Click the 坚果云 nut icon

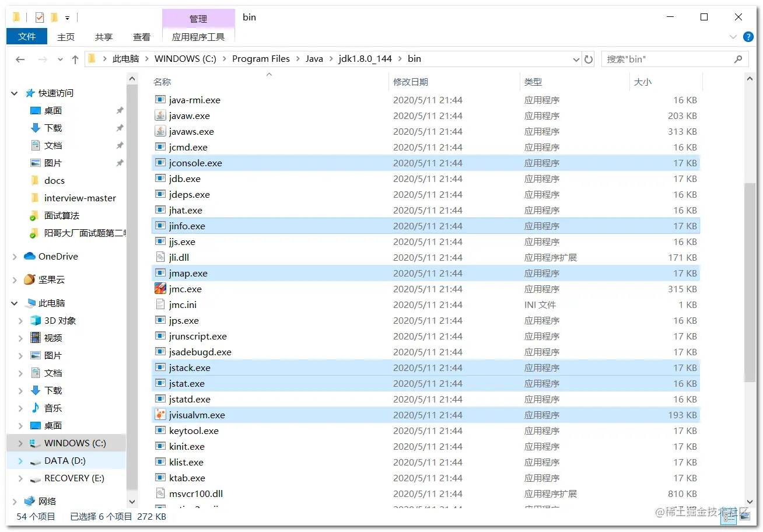[30, 280]
